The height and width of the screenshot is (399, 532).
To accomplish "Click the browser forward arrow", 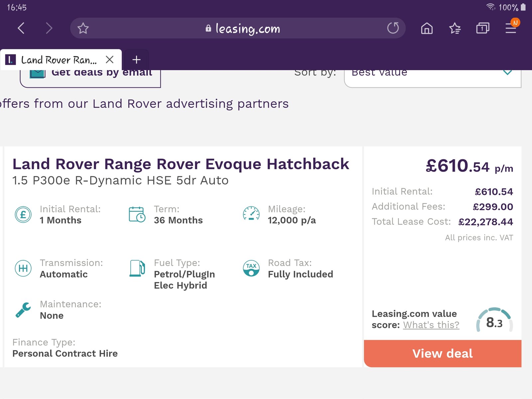I will coord(49,28).
